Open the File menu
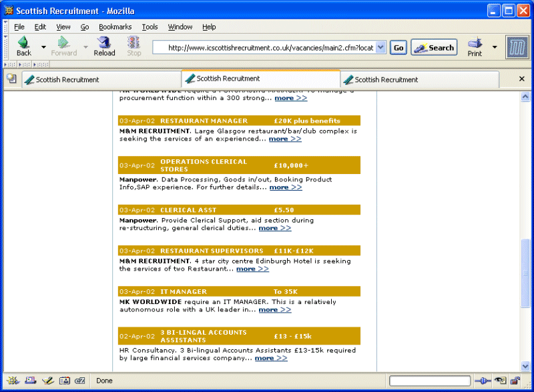This screenshot has height=392, width=534. click(19, 27)
